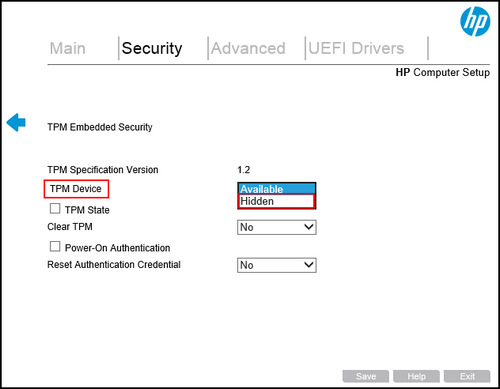Select the Security tab
The image size is (500, 389).
[152, 48]
